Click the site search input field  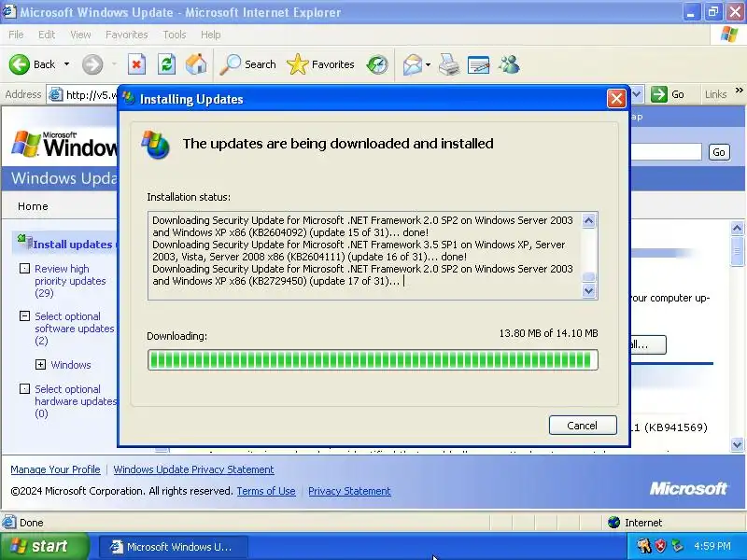[666, 152]
